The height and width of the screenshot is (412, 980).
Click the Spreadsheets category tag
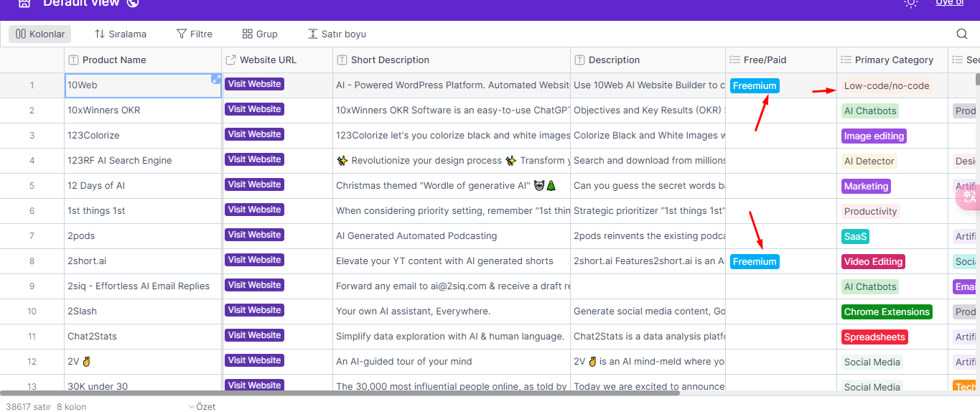[x=874, y=337]
